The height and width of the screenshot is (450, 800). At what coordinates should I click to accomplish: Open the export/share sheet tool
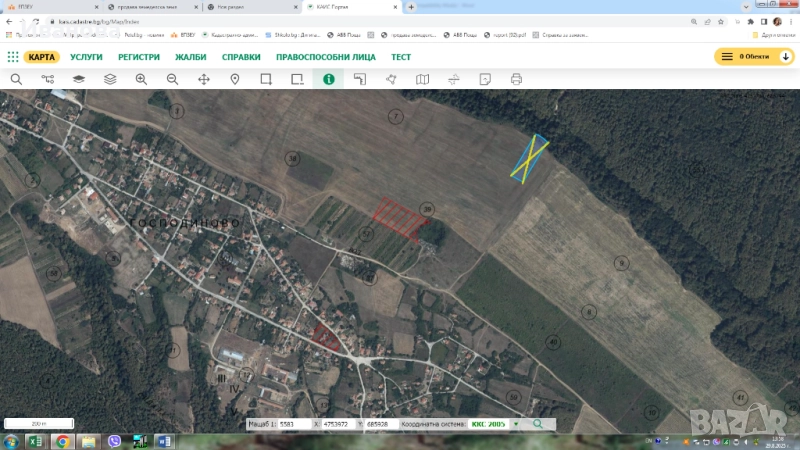pos(485,79)
